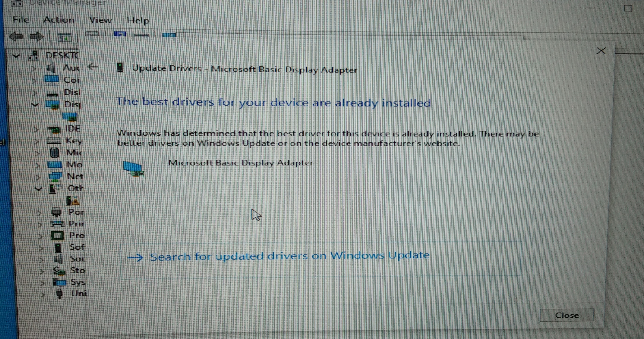Image resolution: width=644 pixels, height=339 pixels.
Task: Click the heading 'The best drivers for your device are already installed'
Action: pyautogui.click(x=274, y=102)
